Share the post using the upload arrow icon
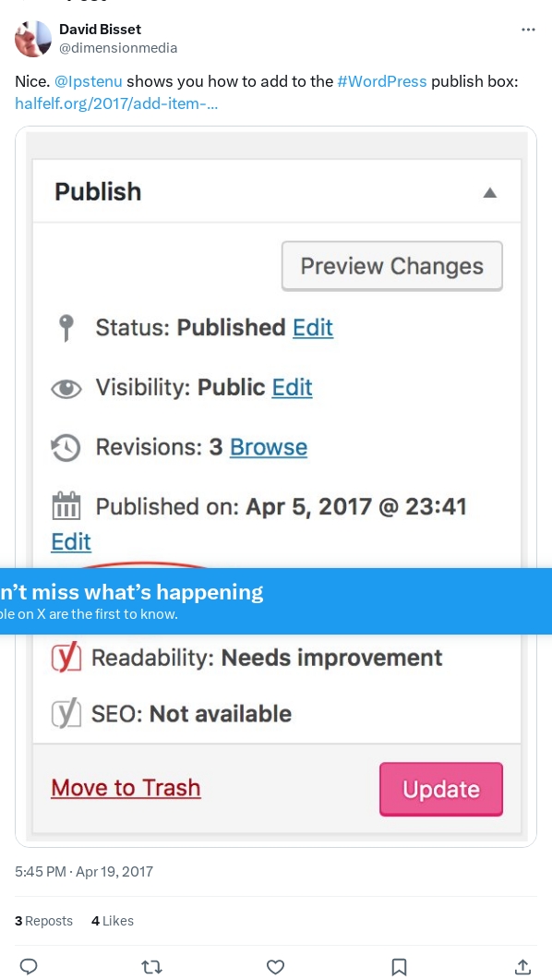552x980 pixels. (523, 967)
